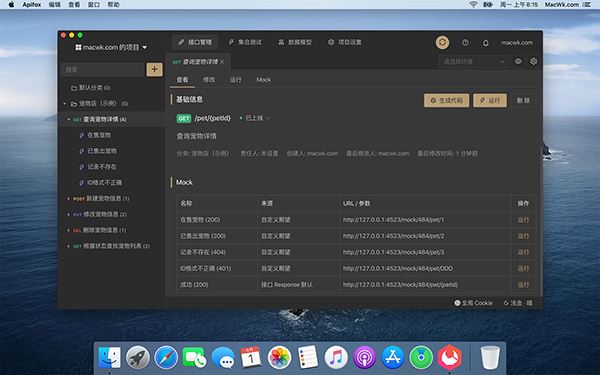
Task: Click the green GET method badge
Action: [184, 118]
